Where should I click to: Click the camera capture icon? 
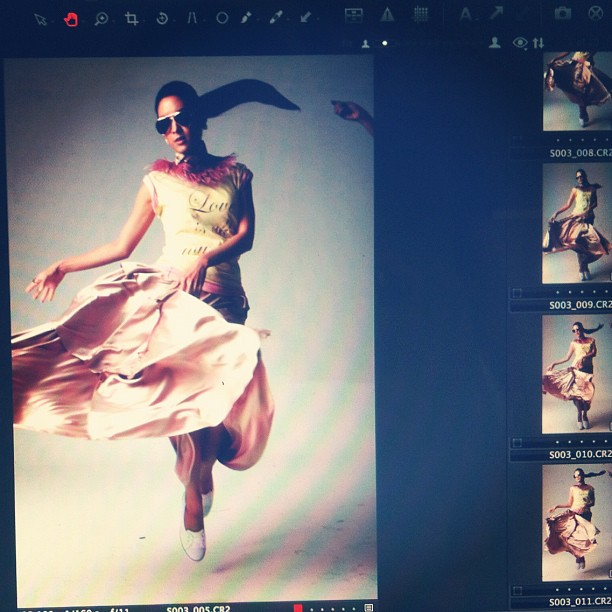[562, 13]
